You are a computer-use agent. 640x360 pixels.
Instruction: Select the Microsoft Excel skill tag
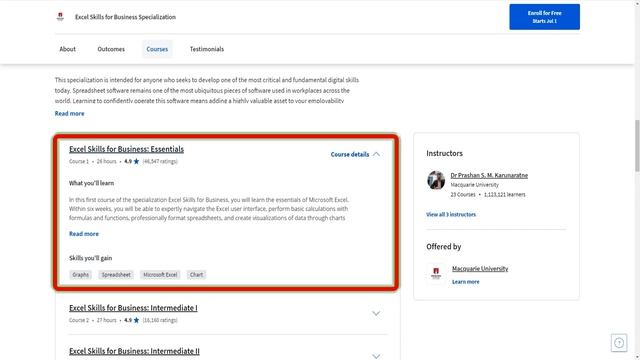(x=160, y=275)
